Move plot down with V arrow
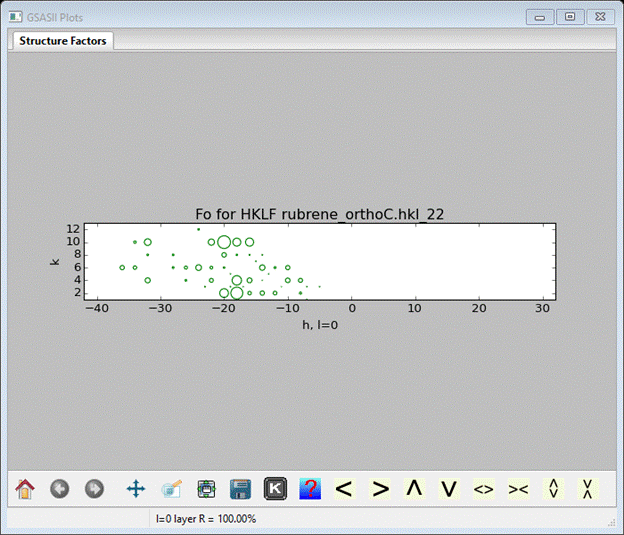624x535 pixels. click(x=449, y=489)
